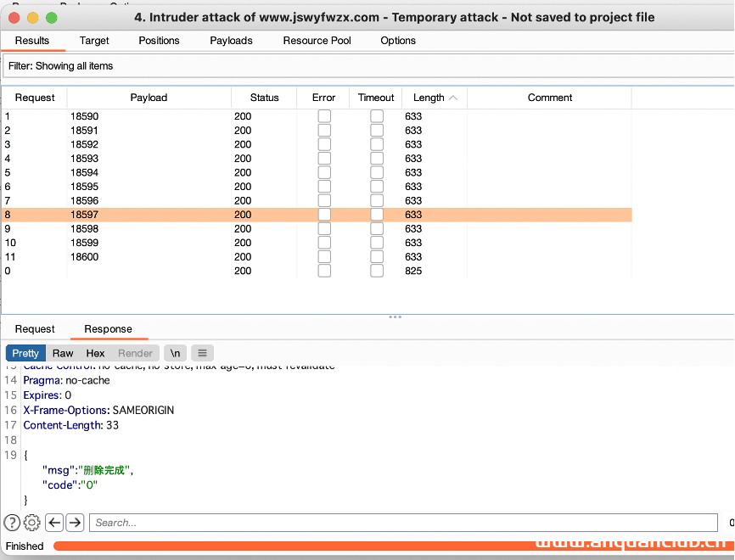Click the 825 length value

click(413, 271)
